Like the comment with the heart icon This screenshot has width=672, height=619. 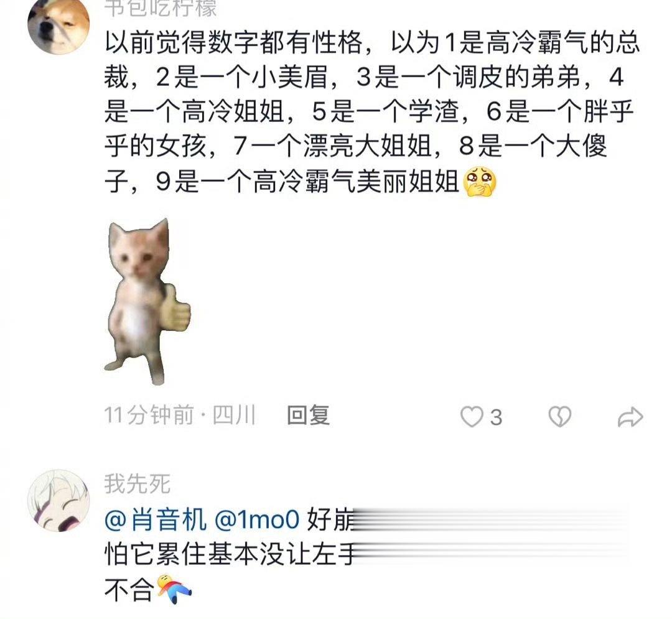[472, 417]
